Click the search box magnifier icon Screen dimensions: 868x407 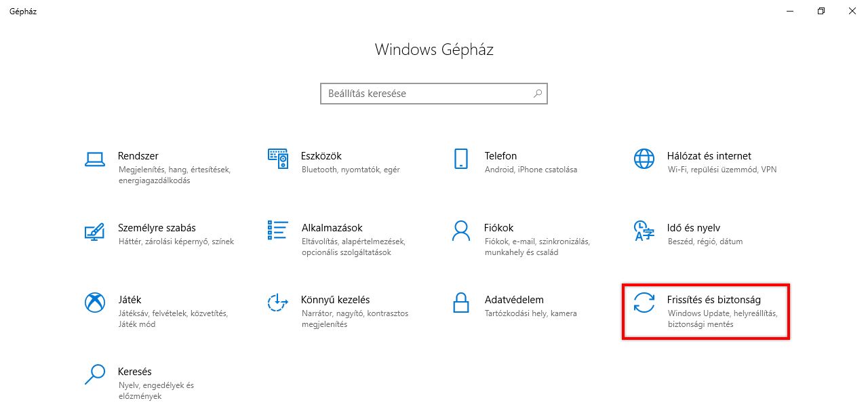click(x=538, y=94)
